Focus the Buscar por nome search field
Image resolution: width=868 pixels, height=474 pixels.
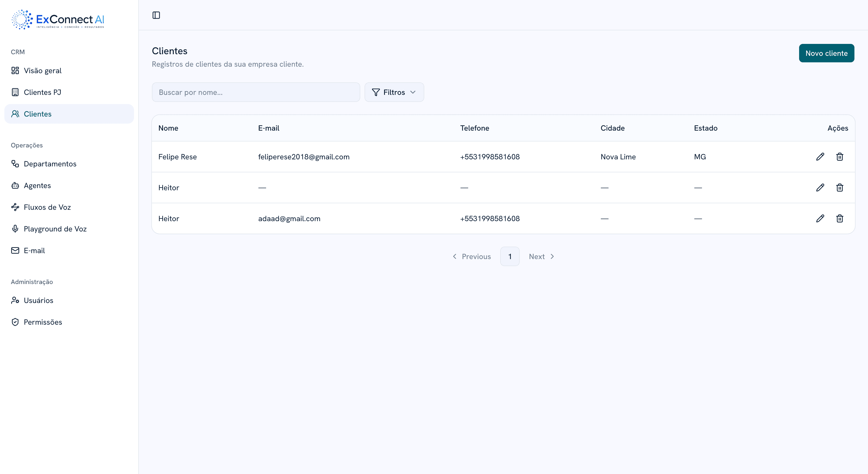[x=256, y=92]
